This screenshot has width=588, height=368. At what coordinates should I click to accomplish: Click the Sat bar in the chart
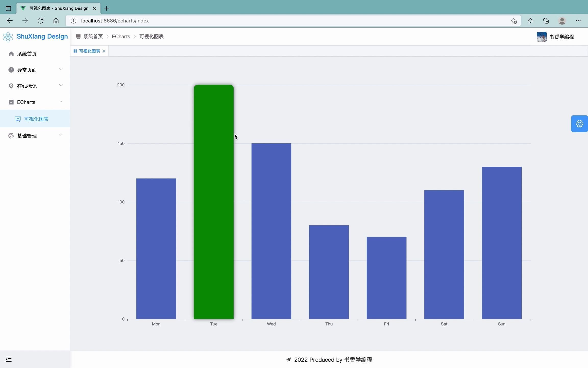point(444,255)
